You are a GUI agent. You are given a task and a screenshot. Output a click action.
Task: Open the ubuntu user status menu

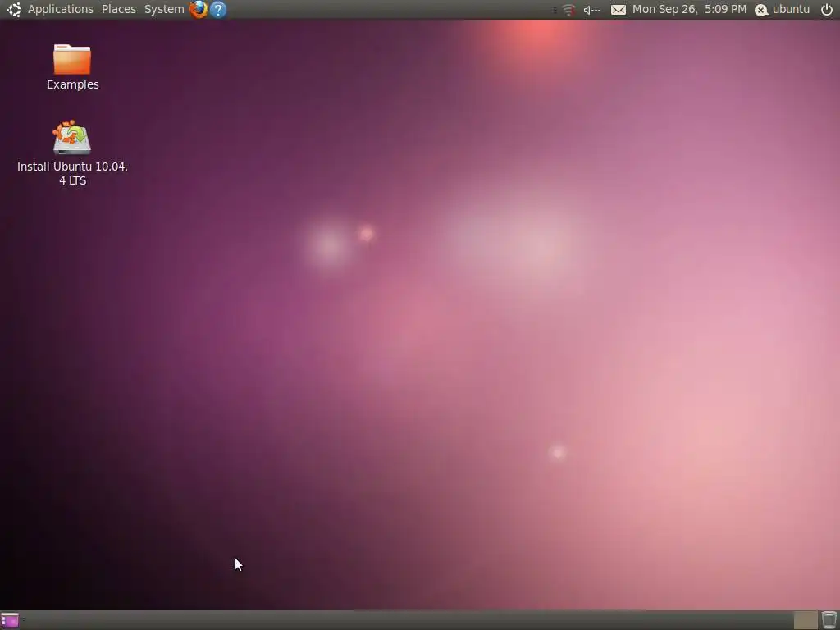[782, 10]
